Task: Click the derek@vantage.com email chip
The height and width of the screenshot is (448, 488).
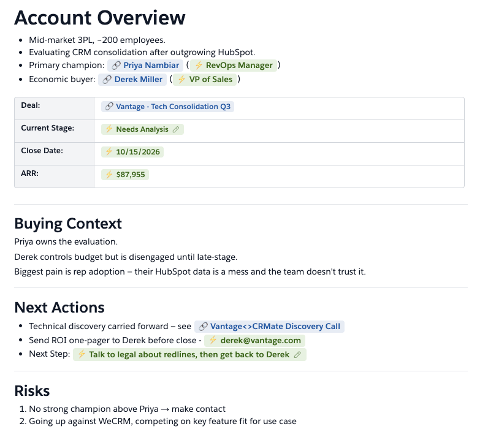Action: (254, 341)
